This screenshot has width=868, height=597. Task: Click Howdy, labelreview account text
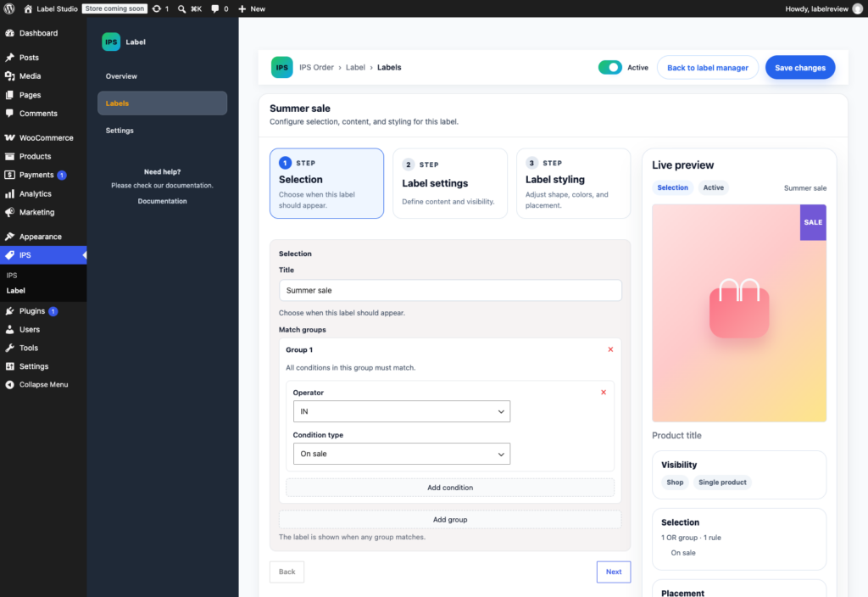coord(816,8)
